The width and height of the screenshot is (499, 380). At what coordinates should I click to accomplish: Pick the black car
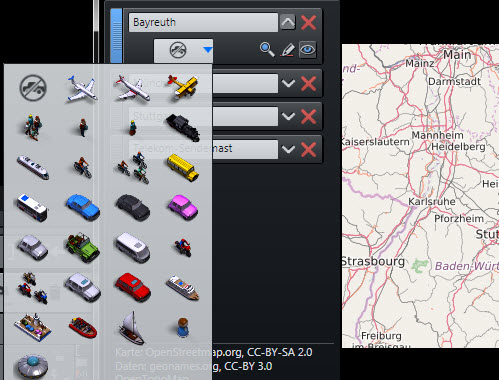click(x=133, y=208)
